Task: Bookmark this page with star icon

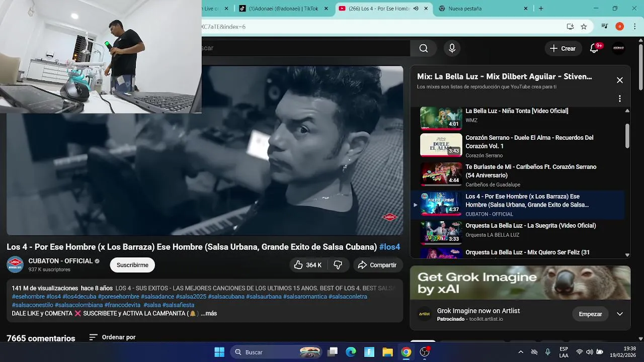Action: [584, 27]
